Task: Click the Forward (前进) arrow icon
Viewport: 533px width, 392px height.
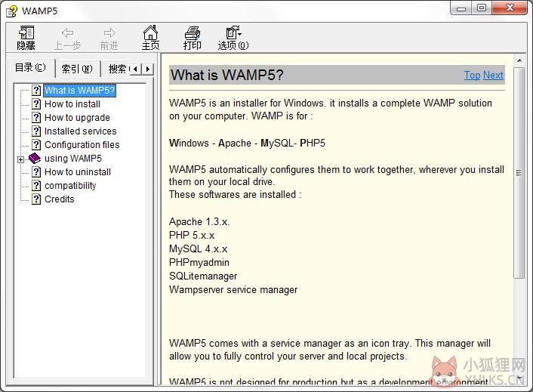Action: pos(109,33)
